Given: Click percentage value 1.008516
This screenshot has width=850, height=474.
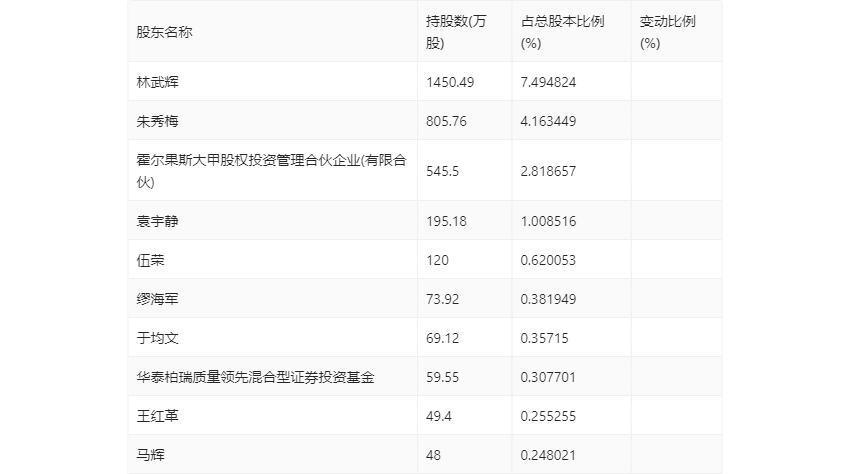Looking at the screenshot, I should 548,221.
